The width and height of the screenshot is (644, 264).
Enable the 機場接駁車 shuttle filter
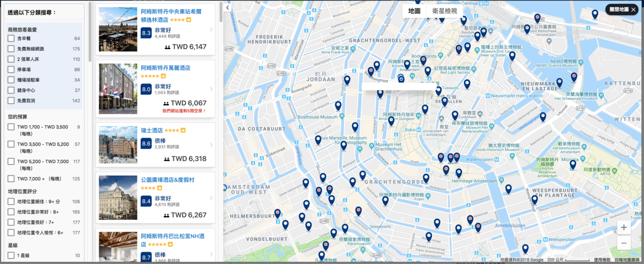(11, 80)
